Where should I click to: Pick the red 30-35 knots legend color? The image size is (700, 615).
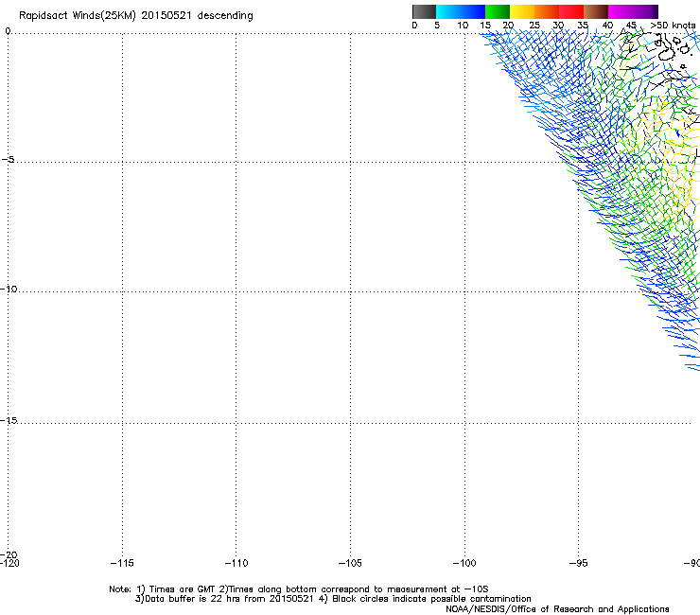pyautogui.click(x=571, y=11)
